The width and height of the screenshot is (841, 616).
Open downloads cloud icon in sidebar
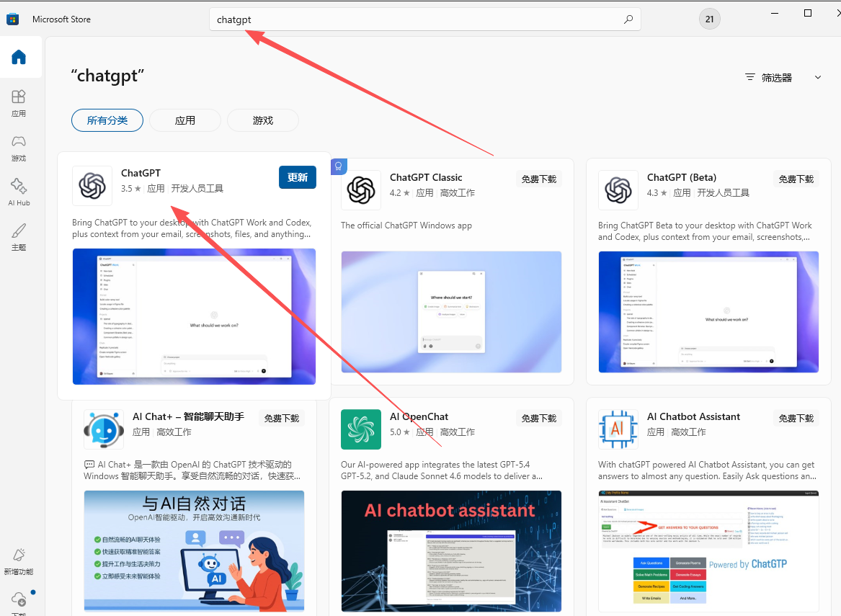(x=19, y=598)
